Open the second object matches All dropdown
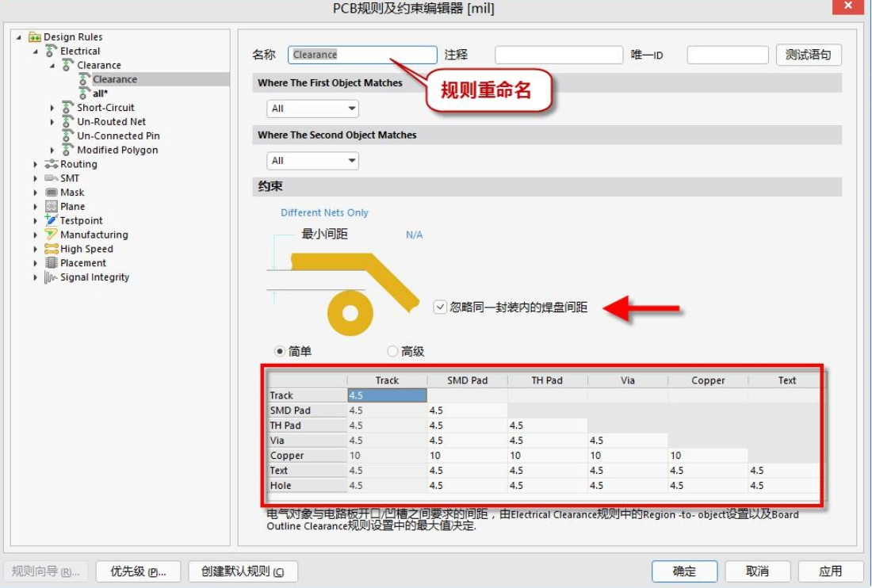Image resolution: width=872 pixels, height=588 pixels. pyautogui.click(x=312, y=161)
